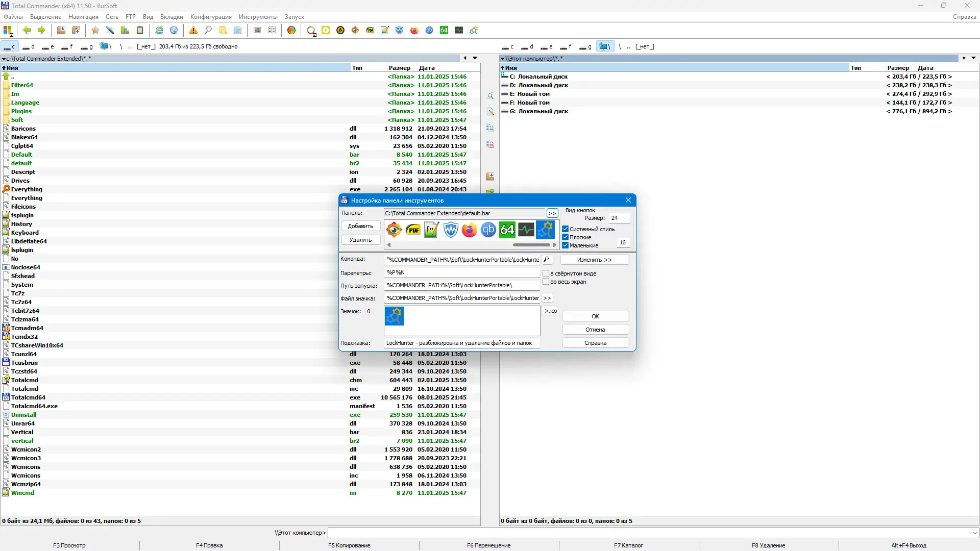Click the favorites star toolbar icon

tap(95, 31)
